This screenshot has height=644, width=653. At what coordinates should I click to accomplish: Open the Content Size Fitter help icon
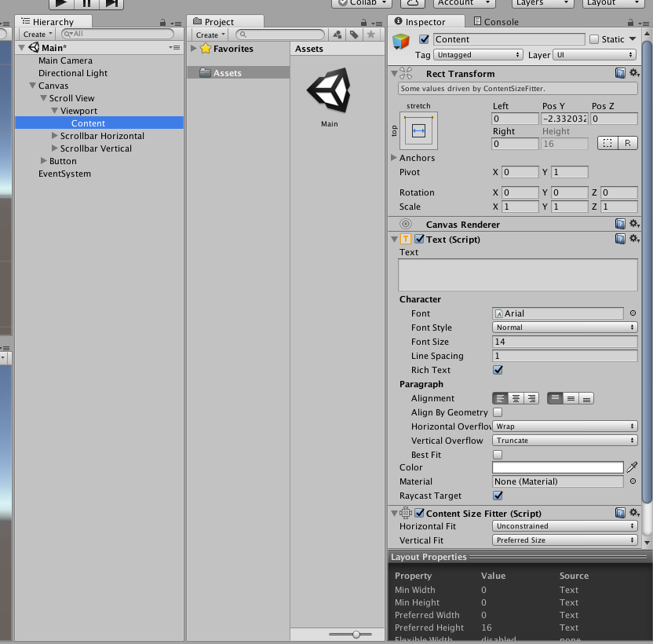tap(620, 513)
